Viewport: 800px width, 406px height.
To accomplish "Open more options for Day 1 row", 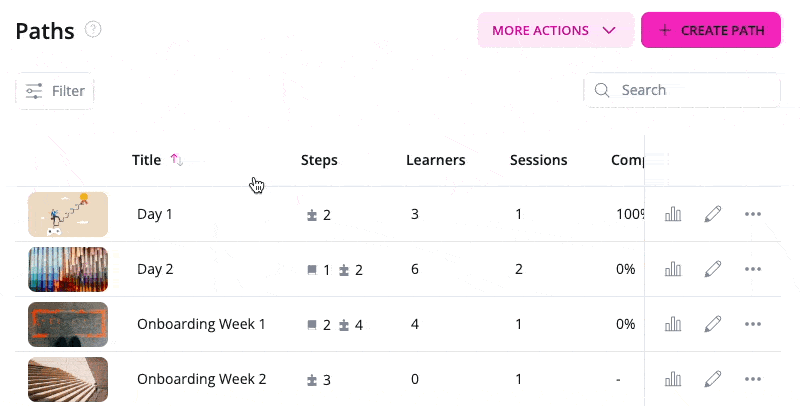I will [x=753, y=214].
